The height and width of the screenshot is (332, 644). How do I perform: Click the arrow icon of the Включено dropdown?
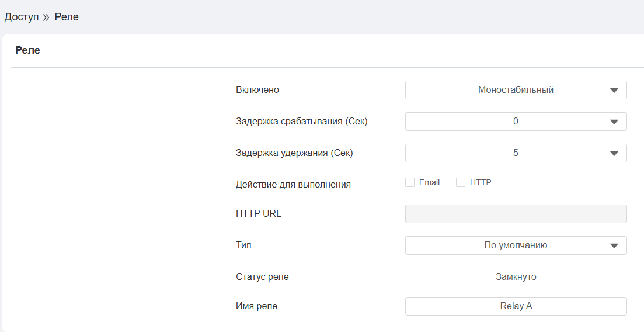(x=614, y=91)
